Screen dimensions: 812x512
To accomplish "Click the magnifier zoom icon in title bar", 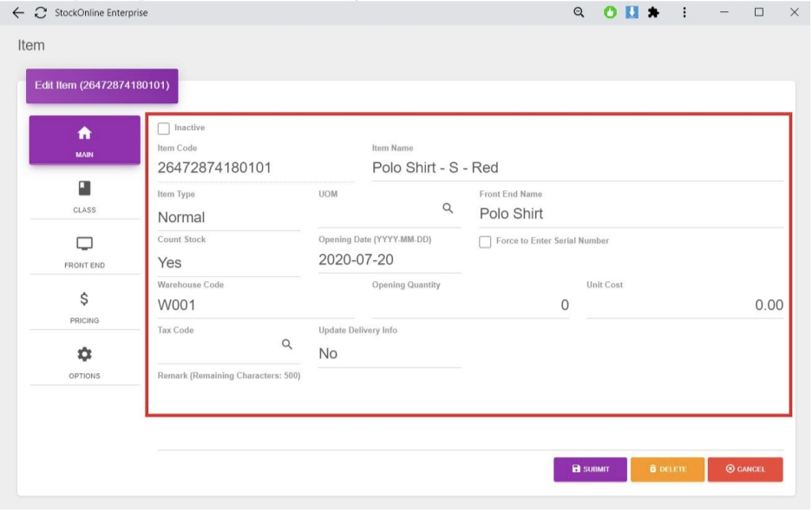I will click(580, 13).
